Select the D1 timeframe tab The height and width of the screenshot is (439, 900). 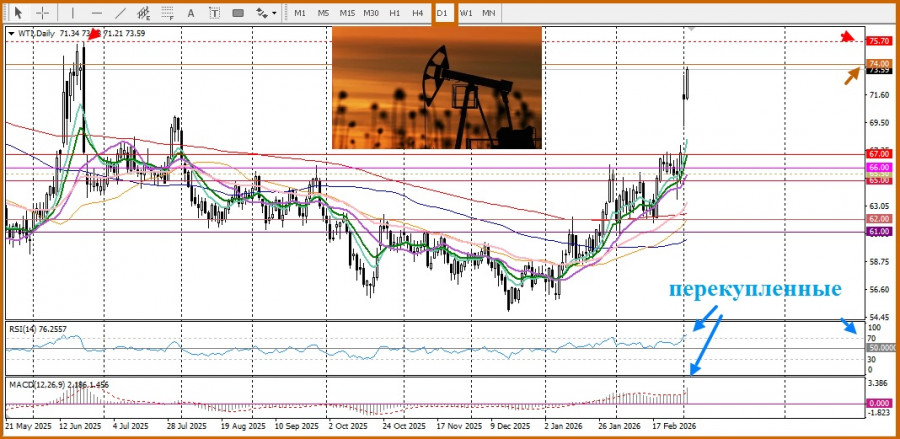[442, 13]
